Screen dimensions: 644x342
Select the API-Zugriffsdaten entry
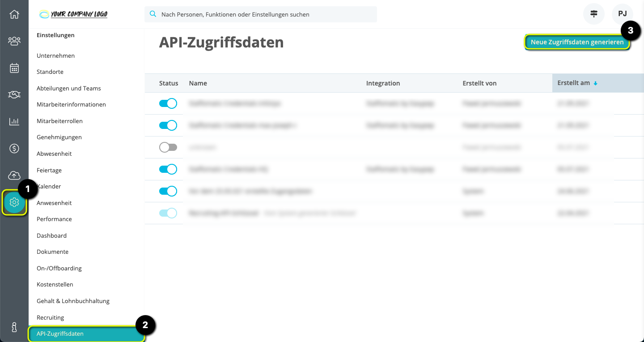[60, 333]
